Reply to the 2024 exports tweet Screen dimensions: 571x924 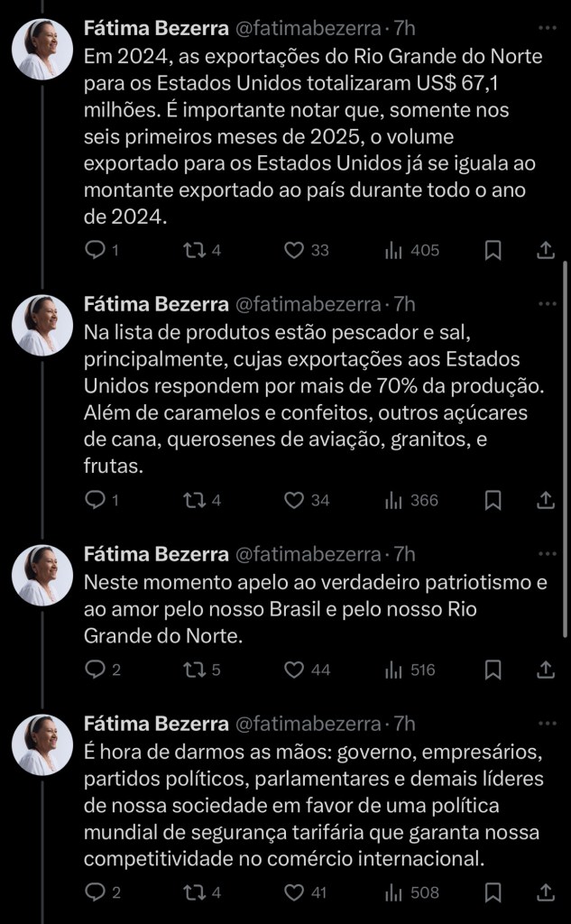[96, 251]
